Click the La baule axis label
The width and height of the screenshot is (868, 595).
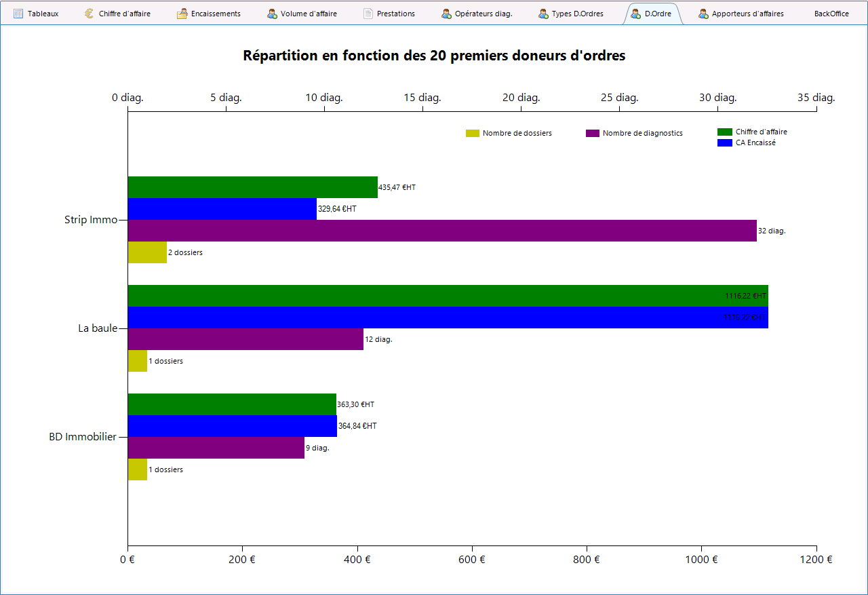[98, 328]
